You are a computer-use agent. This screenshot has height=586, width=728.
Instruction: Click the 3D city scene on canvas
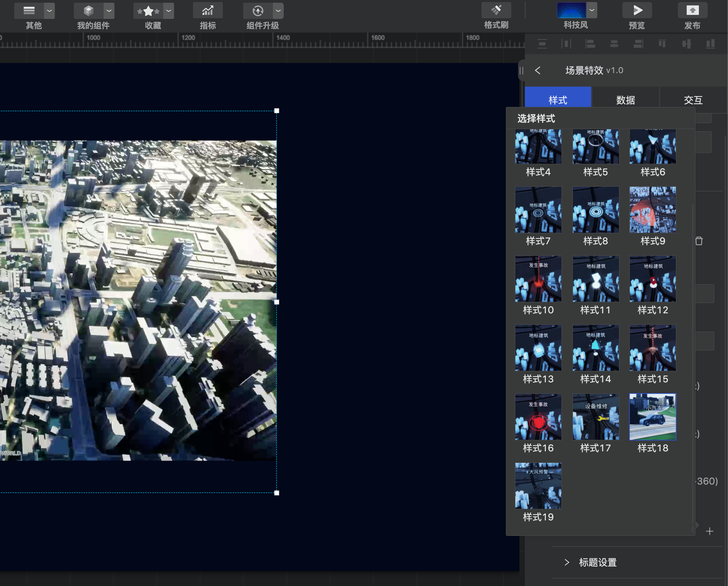coord(138,300)
